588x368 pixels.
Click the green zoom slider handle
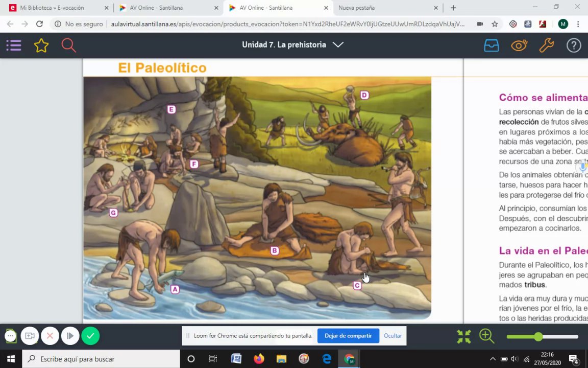pyautogui.click(x=538, y=337)
